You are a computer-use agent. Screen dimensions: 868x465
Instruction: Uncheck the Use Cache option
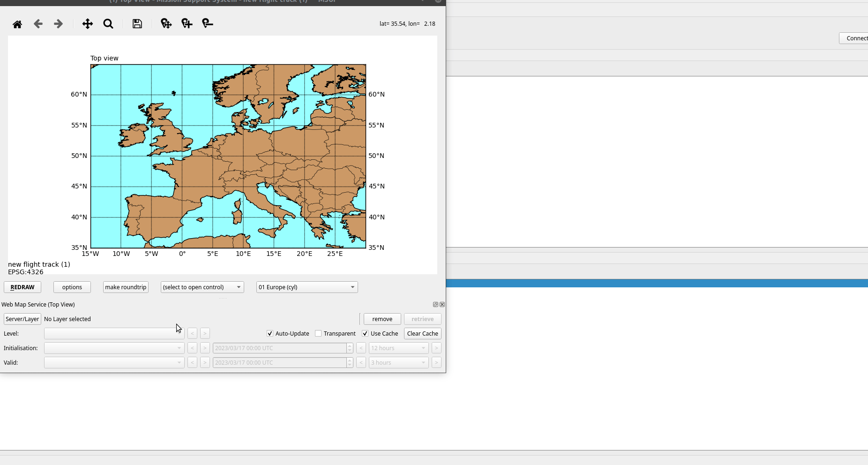[365, 333]
